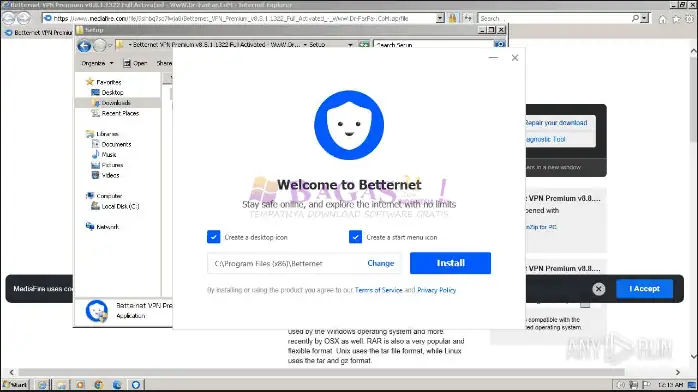Viewport: 698px width, 392px height.
Task: Click Back arrow in Setup explorer window
Action: tap(84, 45)
